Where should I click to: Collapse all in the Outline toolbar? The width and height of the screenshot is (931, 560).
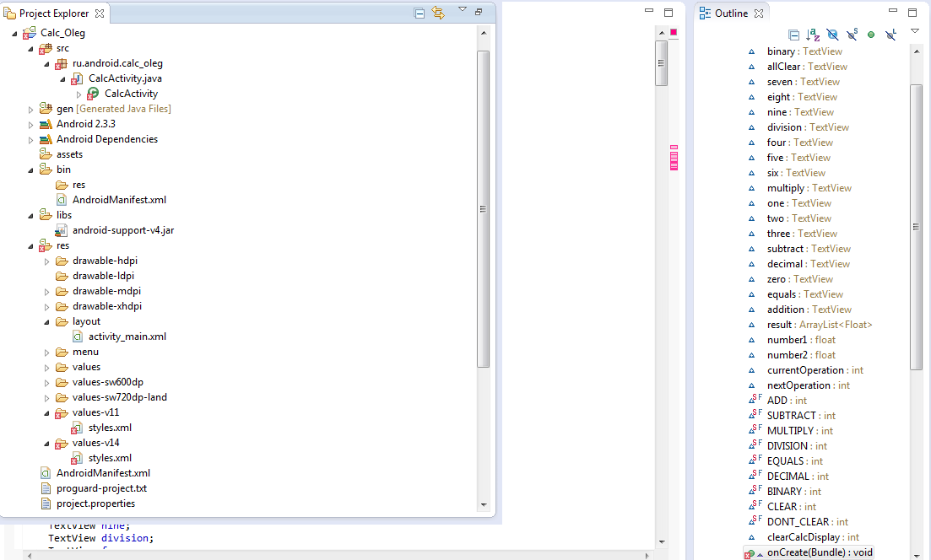[x=794, y=35]
